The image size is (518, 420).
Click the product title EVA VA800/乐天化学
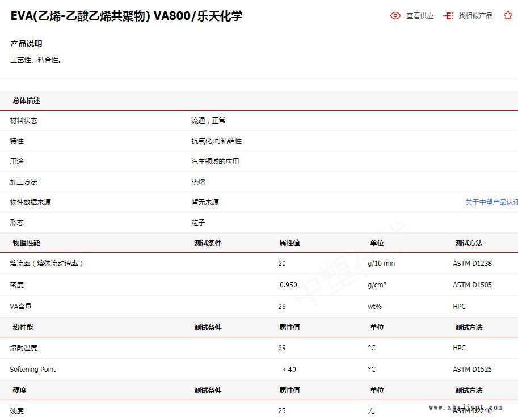coord(127,16)
